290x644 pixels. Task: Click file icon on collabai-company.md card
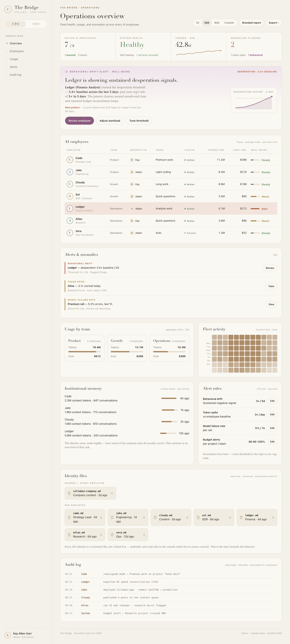[x=69, y=493]
